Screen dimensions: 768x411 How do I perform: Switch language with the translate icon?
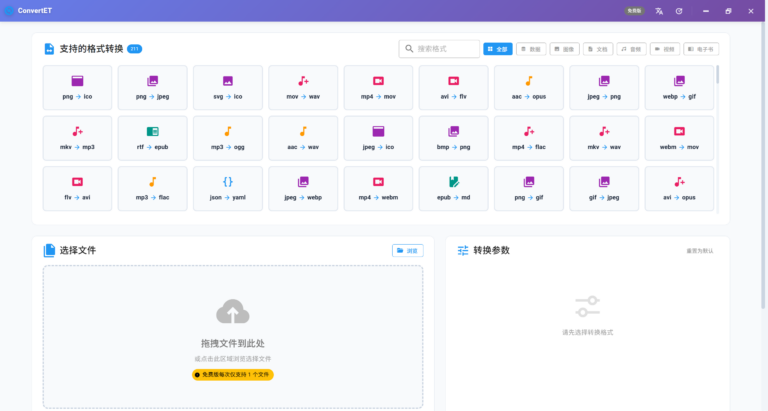659,11
